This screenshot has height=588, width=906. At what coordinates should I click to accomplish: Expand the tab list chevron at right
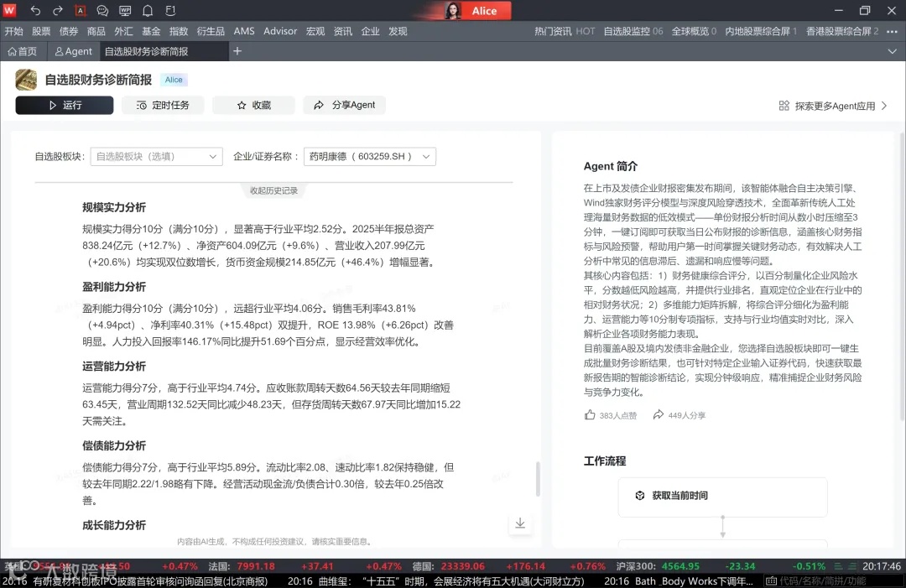coord(892,51)
